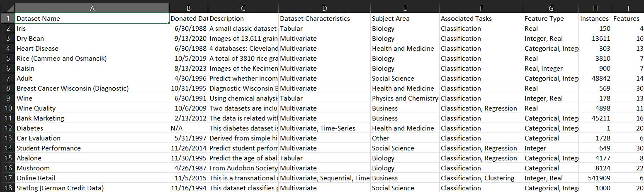Click the Iris cell
The image size is (644, 192).
pos(92,28)
